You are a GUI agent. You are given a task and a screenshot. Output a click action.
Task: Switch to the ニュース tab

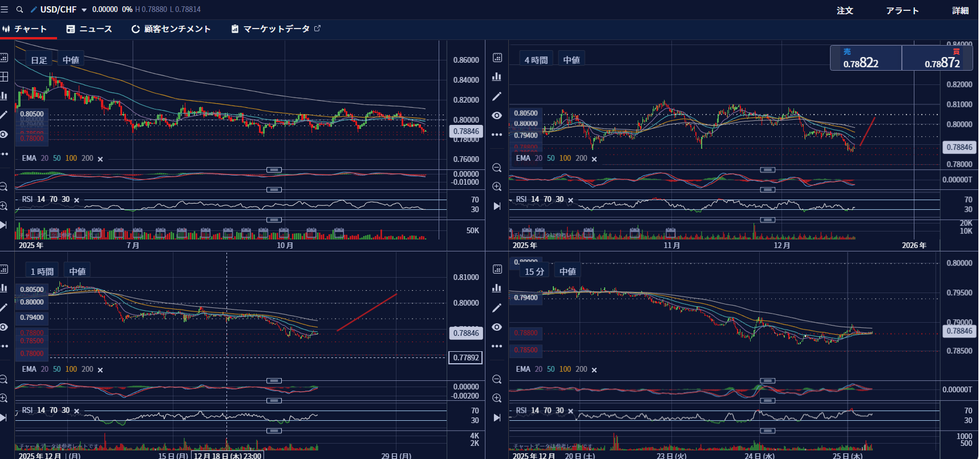pos(90,29)
